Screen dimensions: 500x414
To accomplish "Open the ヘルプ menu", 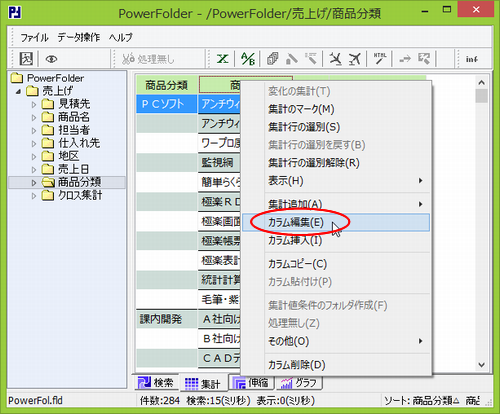I will coord(121,37).
